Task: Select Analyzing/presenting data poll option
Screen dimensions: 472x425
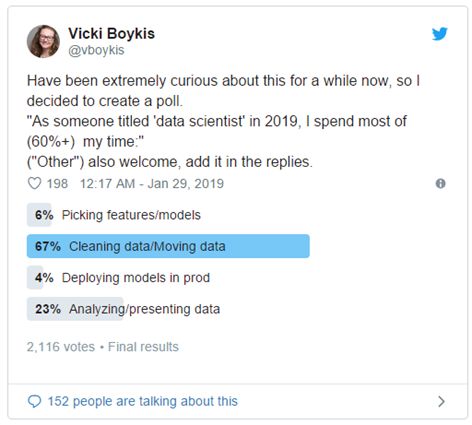Action: (145, 309)
